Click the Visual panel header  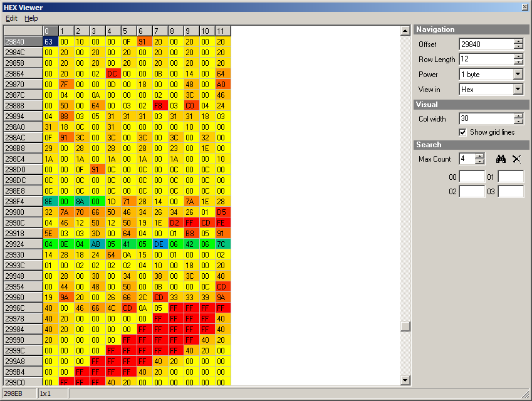(x=471, y=105)
